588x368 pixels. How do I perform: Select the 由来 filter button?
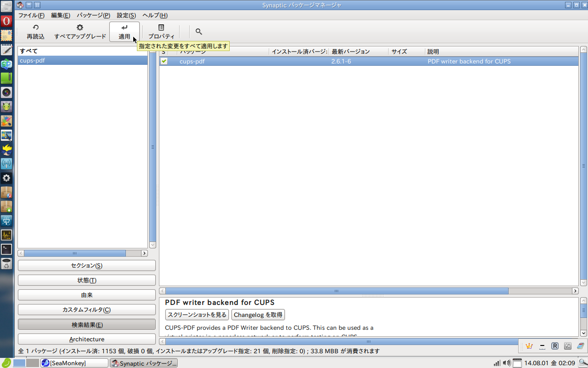tap(87, 295)
